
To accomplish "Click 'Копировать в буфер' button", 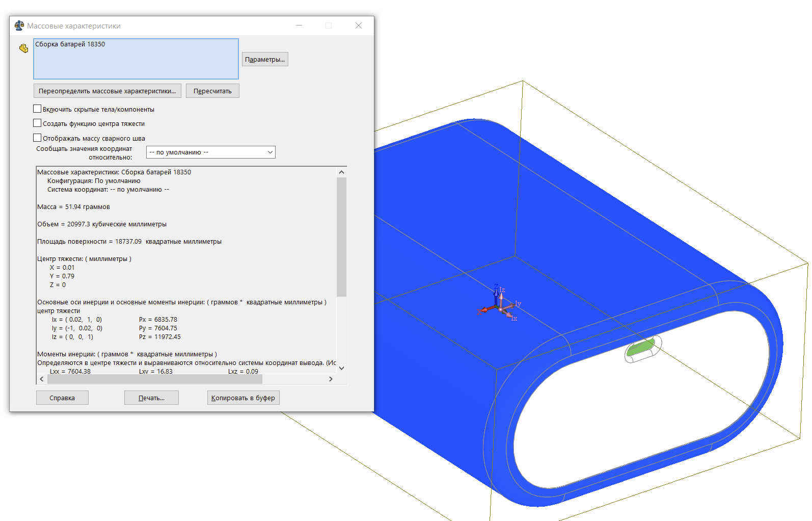I will click(x=243, y=398).
